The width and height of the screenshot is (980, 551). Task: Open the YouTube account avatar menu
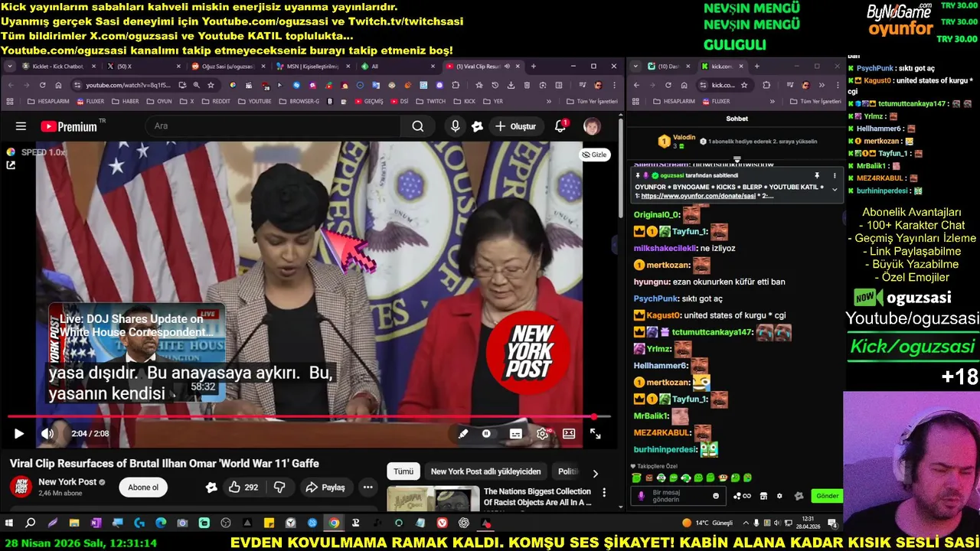[592, 126]
